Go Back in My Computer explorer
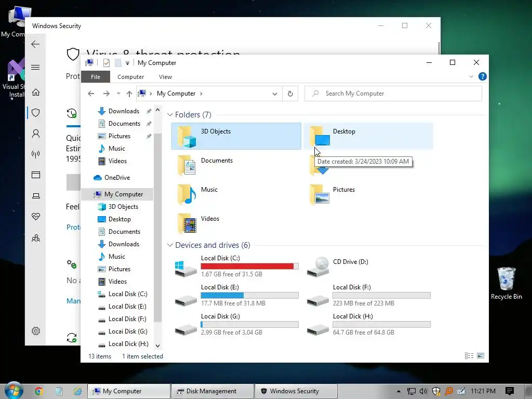This screenshot has height=399, width=532. pos(91,94)
